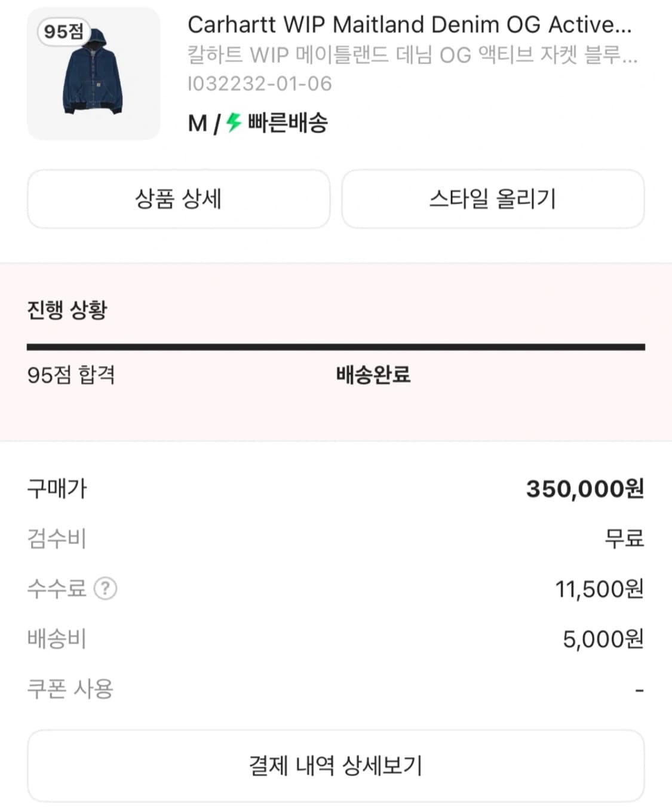Click the 상품 상세 button

tap(179, 199)
